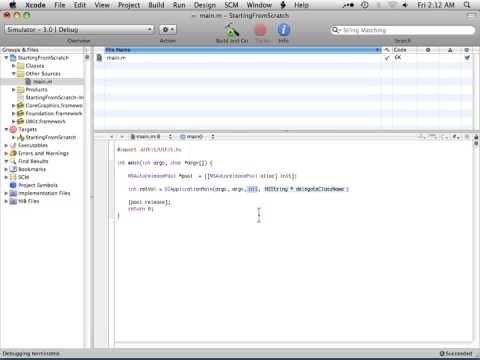480x360 pixels.
Task: Collapse the Other Sources folder
Action: coord(14,74)
